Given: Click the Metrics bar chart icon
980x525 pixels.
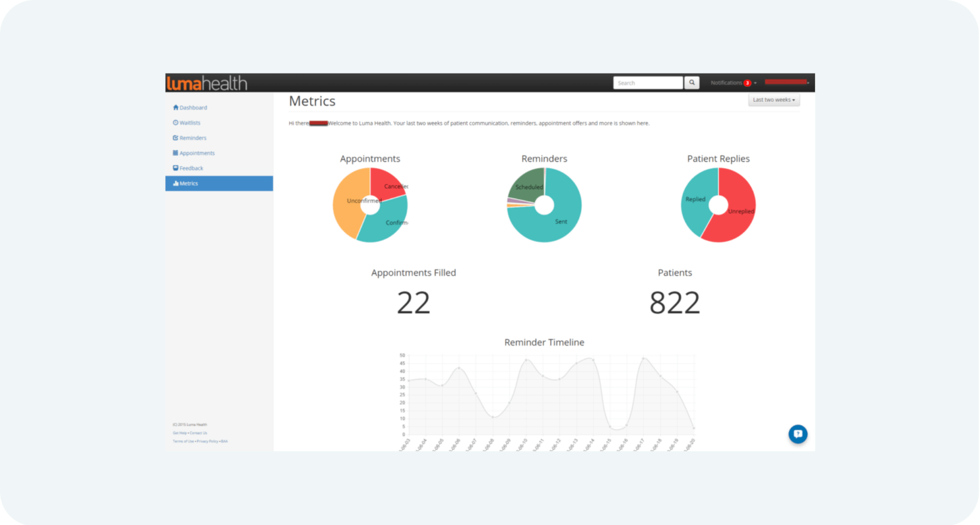Looking at the screenshot, I should tap(176, 183).
